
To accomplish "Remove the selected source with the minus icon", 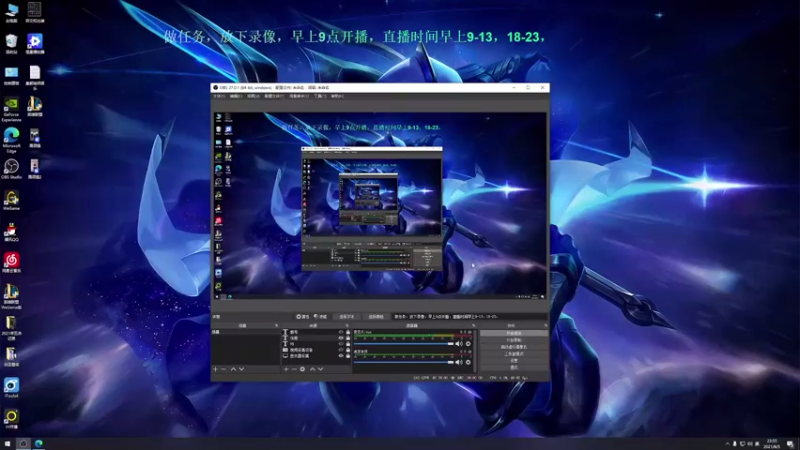I will pos(294,369).
